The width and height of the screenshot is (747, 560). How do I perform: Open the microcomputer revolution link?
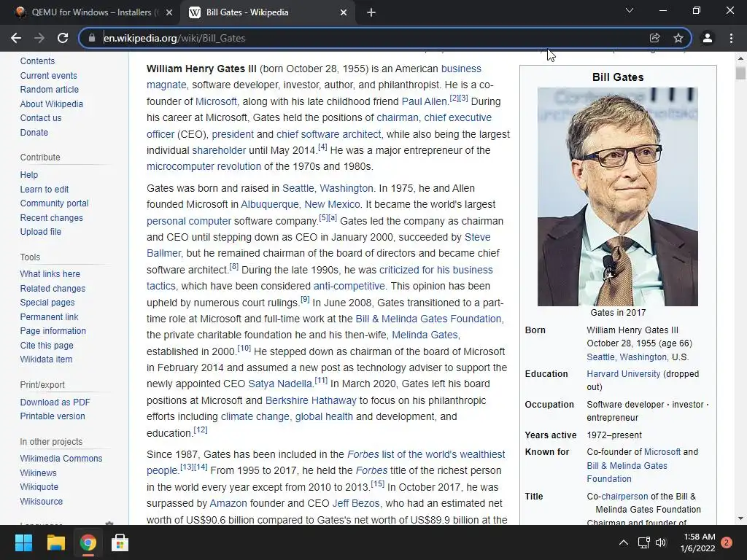pos(204,167)
